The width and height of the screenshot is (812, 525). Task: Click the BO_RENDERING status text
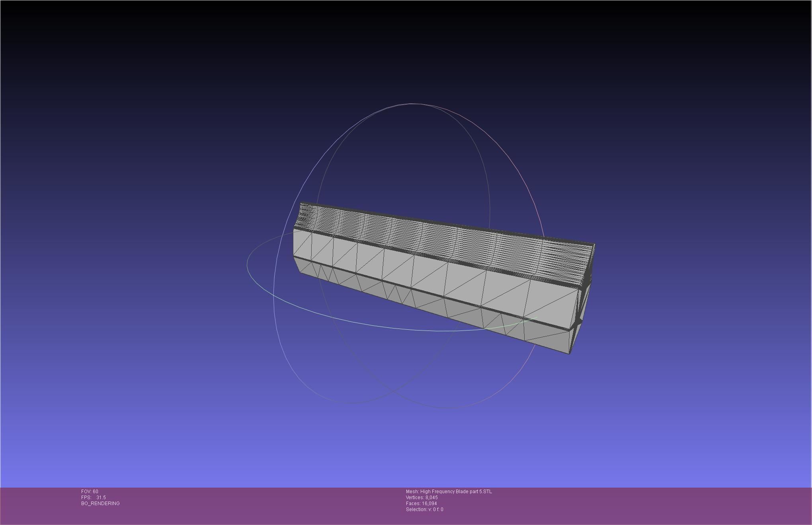click(x=100, y=504)
